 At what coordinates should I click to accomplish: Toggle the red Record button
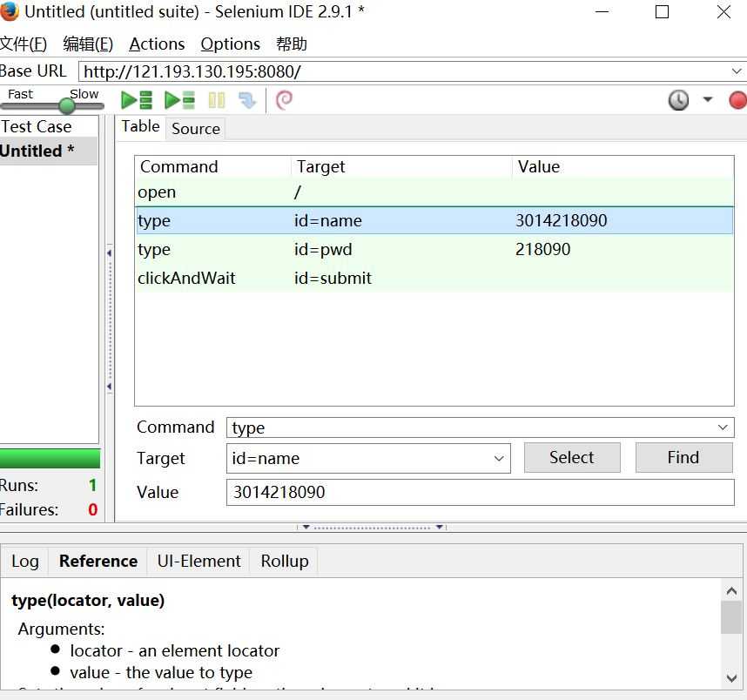(738, 100)
